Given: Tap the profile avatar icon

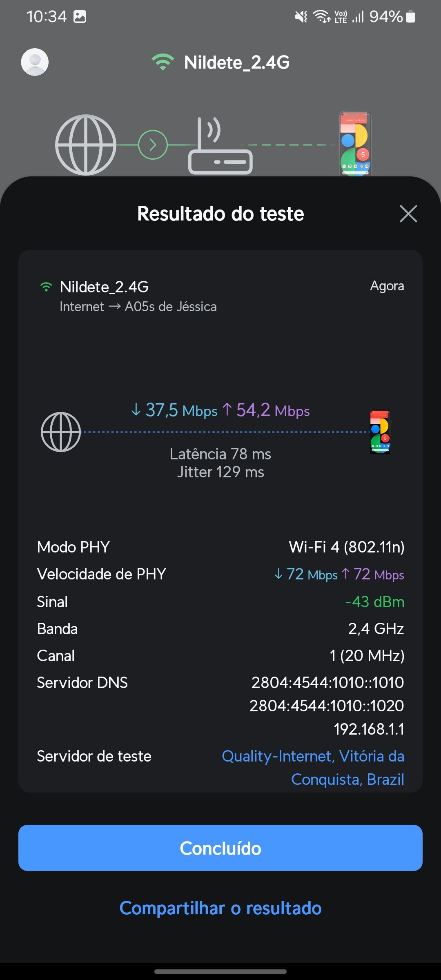Looking at the screenshot, I should point(35,62).
